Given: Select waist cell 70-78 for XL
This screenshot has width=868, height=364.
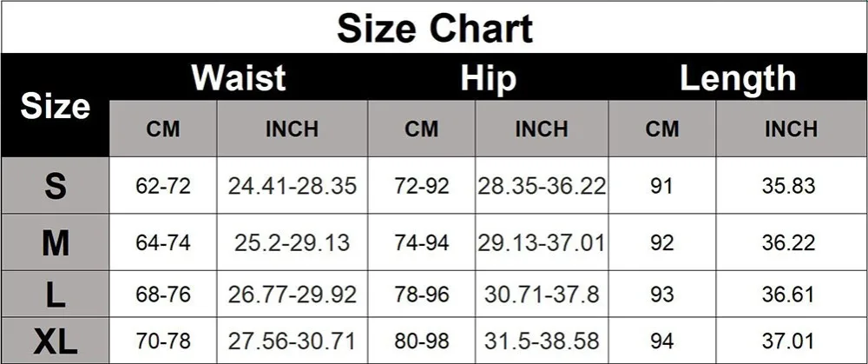Looking at the screenshot, I should (x=163, y=341).
